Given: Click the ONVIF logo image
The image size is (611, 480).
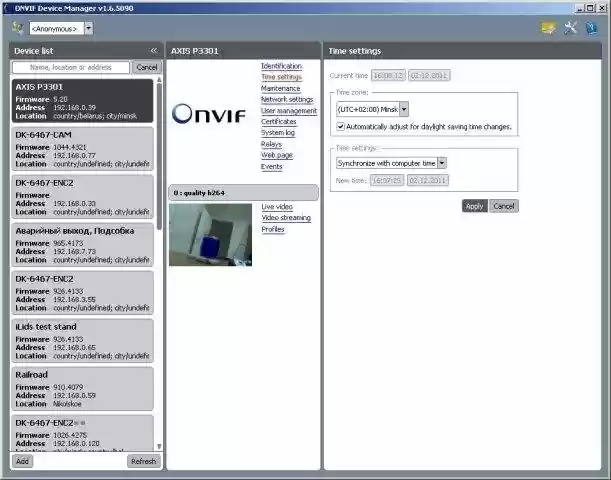Looking at the screenshot, I should 208,113.
